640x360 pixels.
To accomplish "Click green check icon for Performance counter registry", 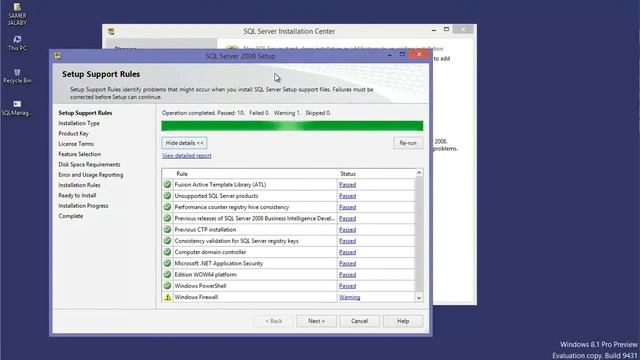I will 167,207.
